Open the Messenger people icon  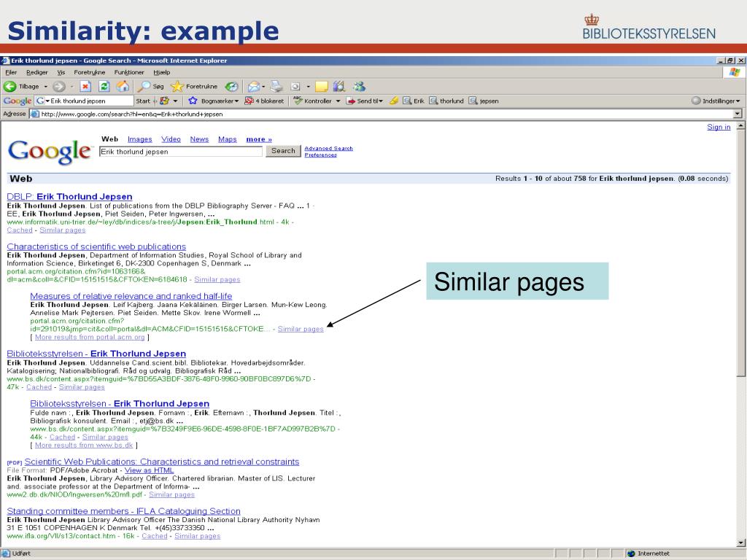359,87
